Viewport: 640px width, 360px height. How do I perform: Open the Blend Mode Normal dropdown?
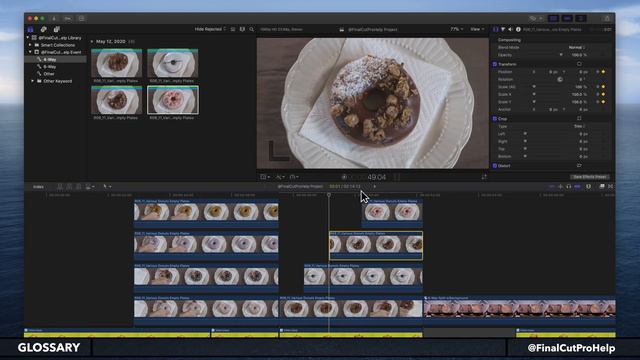tap(577, 47)
